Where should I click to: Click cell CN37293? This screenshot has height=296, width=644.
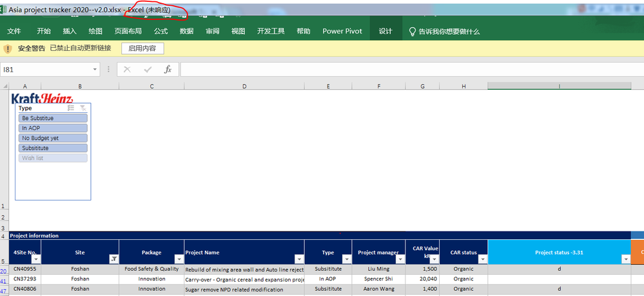[x=25, y=279]
